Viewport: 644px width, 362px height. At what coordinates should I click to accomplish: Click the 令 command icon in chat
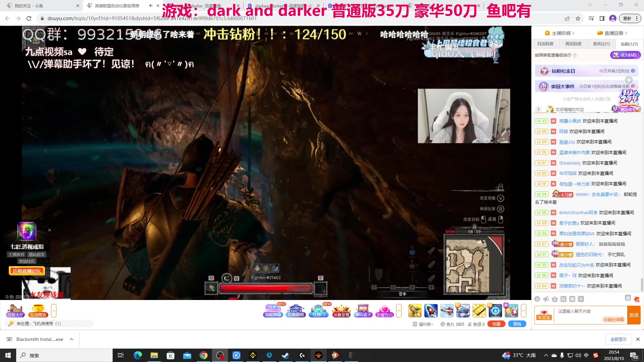pos(581,299)
